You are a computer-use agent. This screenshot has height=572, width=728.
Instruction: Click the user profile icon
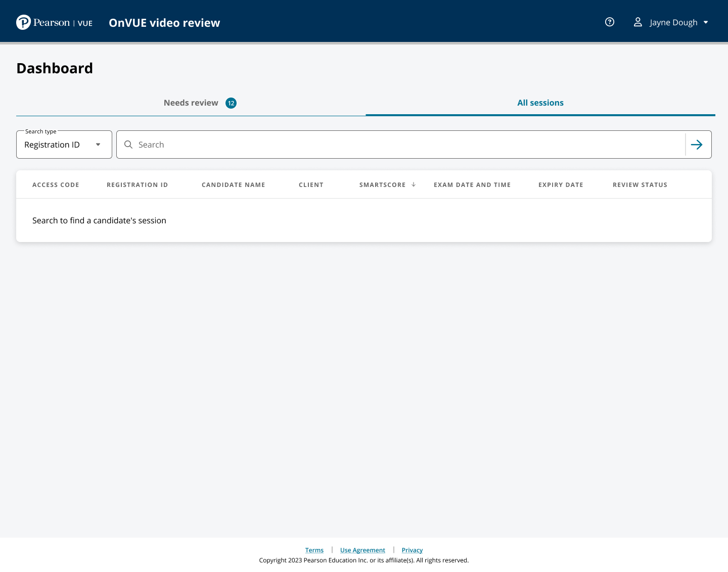tap(638, 22)
